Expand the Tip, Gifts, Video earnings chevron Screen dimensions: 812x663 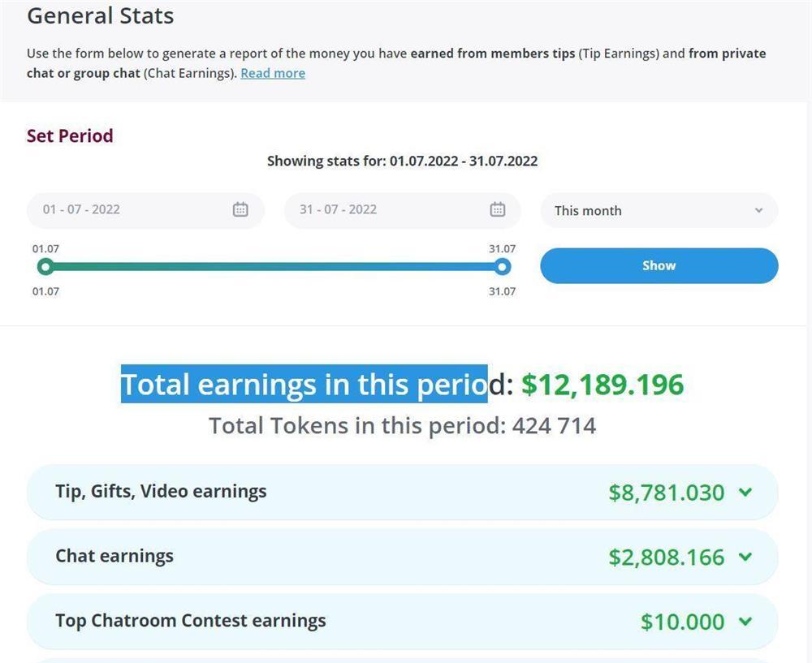[x=745, y=492]
